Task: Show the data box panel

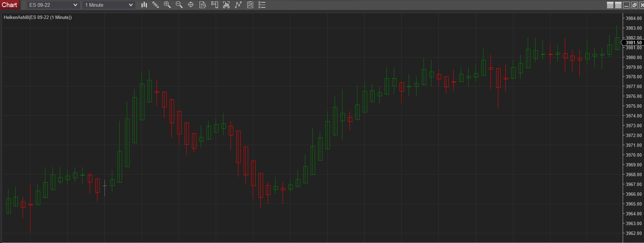Action: point(203,5)
